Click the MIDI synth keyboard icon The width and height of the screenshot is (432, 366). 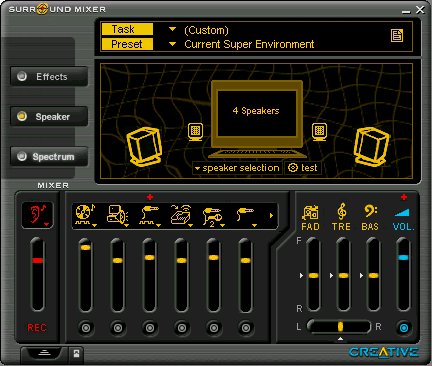[181, 215]
